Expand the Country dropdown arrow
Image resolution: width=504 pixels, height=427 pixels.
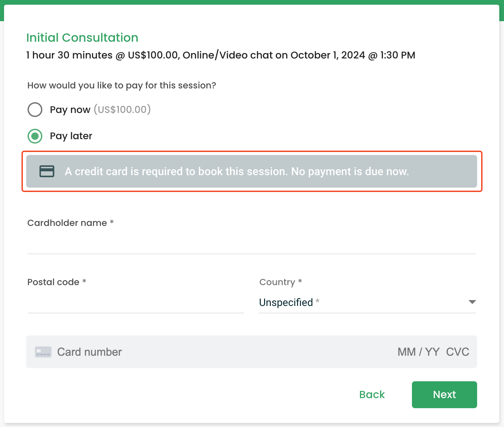click(x=472, y=302)
